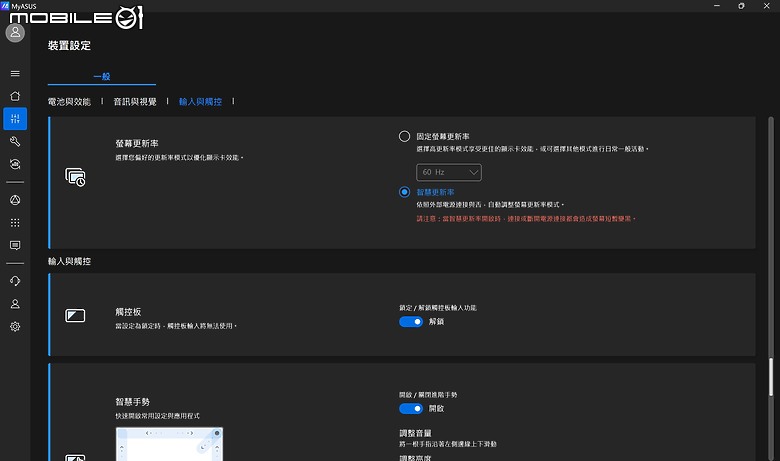Click 觸控板 heading text
This screenshot has width=780, height=461.
128,312
